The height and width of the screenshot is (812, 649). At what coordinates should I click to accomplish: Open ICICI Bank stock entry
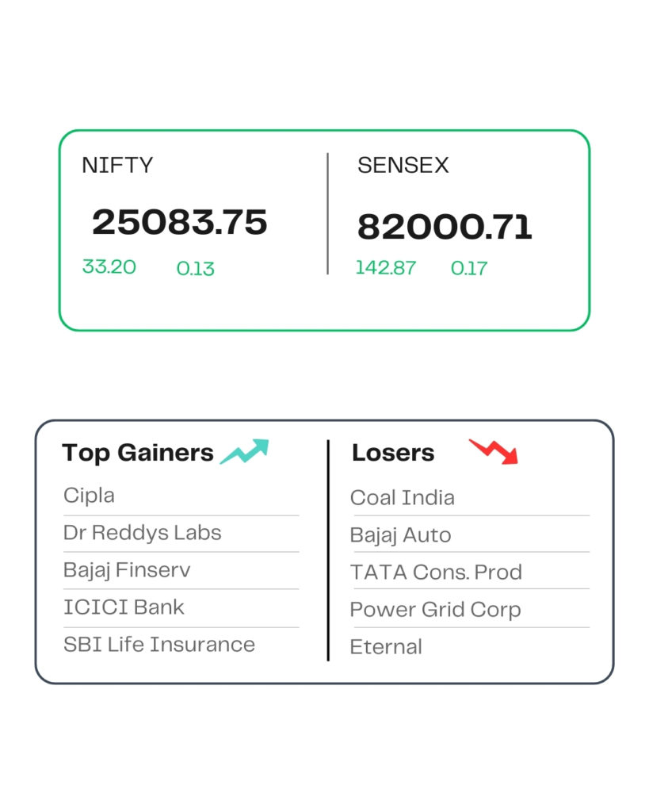click(x=124, y=607)
